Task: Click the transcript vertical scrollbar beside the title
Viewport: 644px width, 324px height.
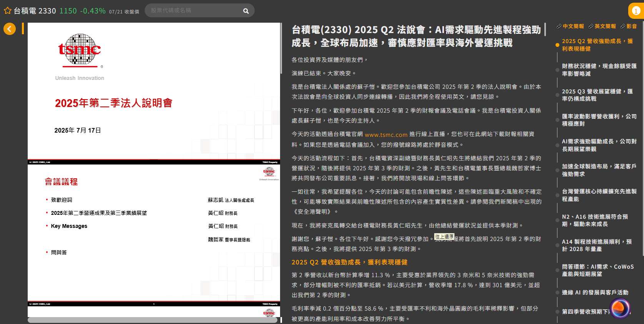Action: (x=545, y=30)
